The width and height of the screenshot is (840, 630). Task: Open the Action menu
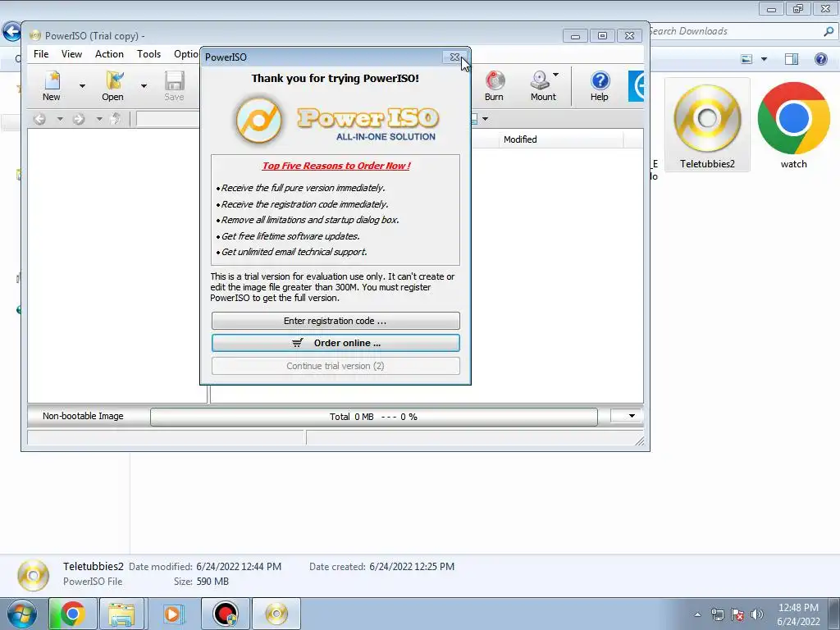pyautogui.click(x=109, y=54)
